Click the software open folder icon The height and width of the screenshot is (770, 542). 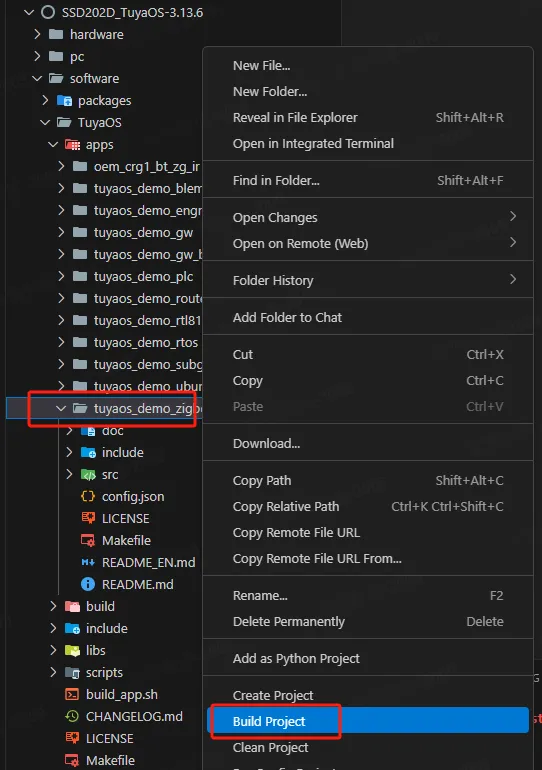[56, 79]
